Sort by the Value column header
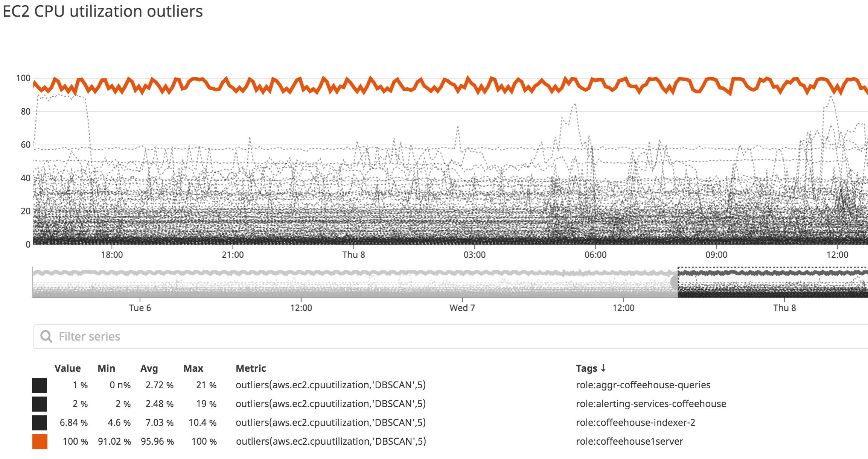Viewport: 868px width, 459px height. pyautogui.click(x=67, y=368)
